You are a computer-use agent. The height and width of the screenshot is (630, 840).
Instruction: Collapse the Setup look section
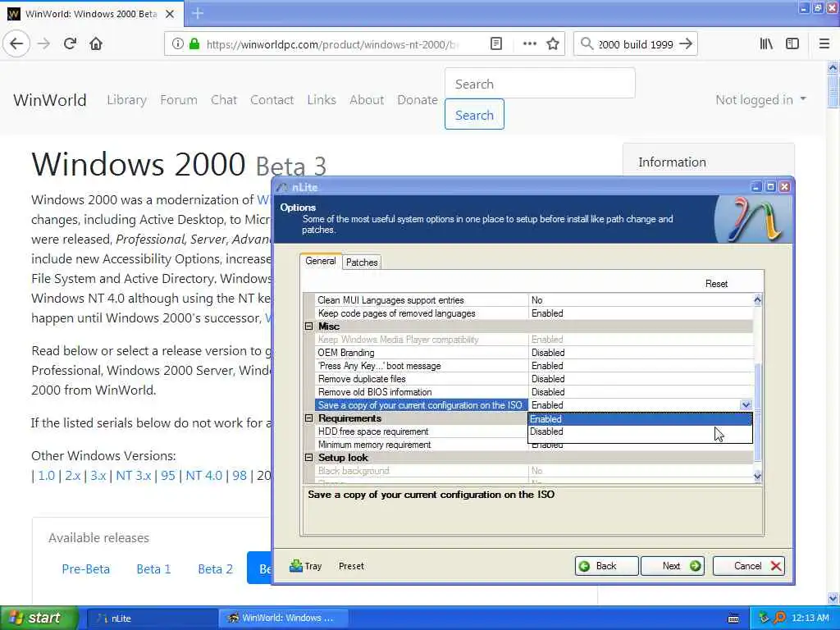(x=309, y=458)
